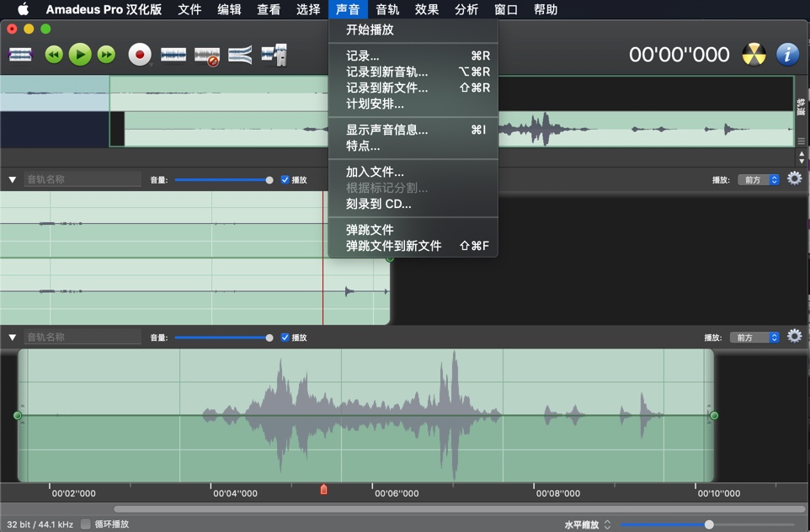This screenshot has height=532, width=810.
Task: Choose 记录到新音轨... menu item
Action: click(x=413, y=72)
